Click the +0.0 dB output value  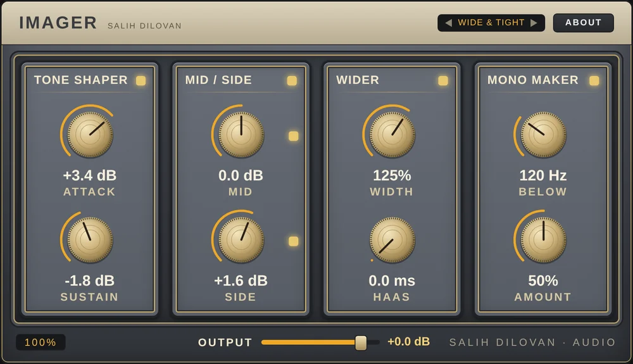coord(408,342)
